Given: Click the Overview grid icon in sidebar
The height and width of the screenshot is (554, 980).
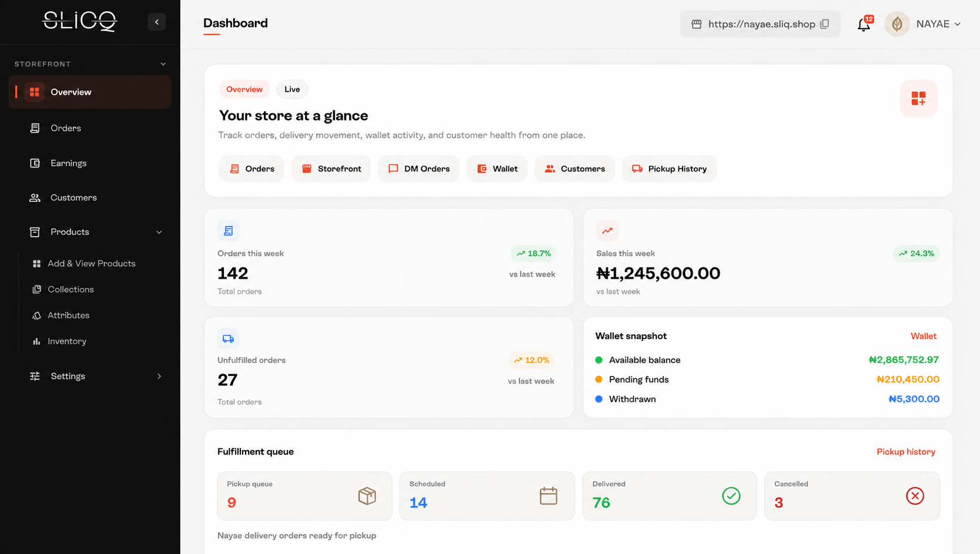Looking at the screenshot, I should click(x=35, y=92).
